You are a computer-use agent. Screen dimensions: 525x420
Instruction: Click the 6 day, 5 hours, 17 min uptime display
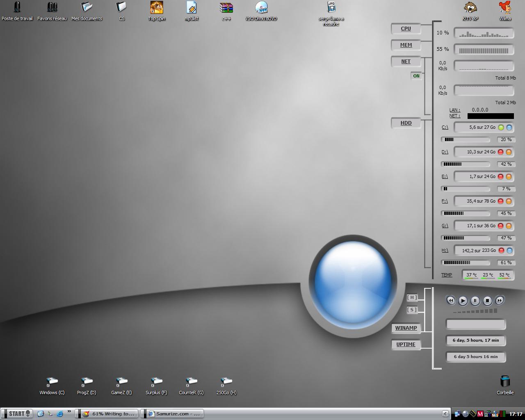click(x=476, y=340)
